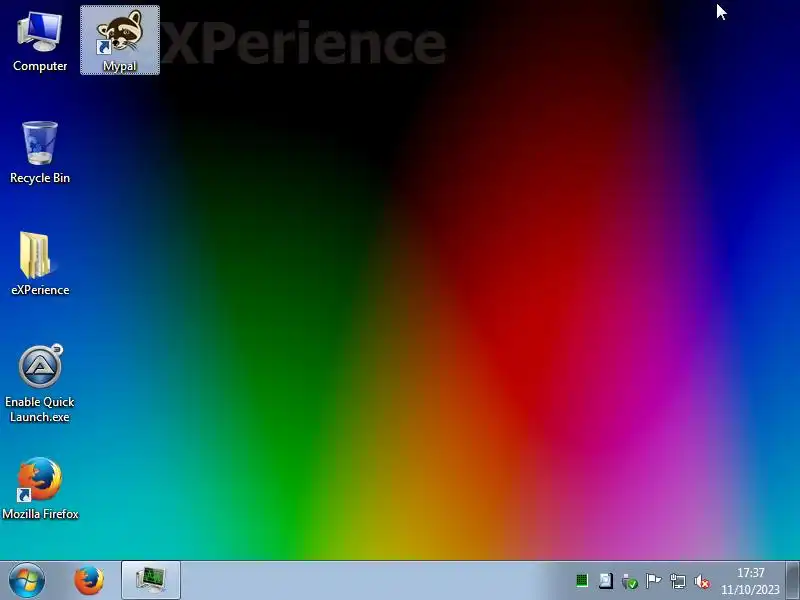This screenshot has height=600, width=800.
Task: Launch Firefox from the taskbar
Action: tap(89, 581)
